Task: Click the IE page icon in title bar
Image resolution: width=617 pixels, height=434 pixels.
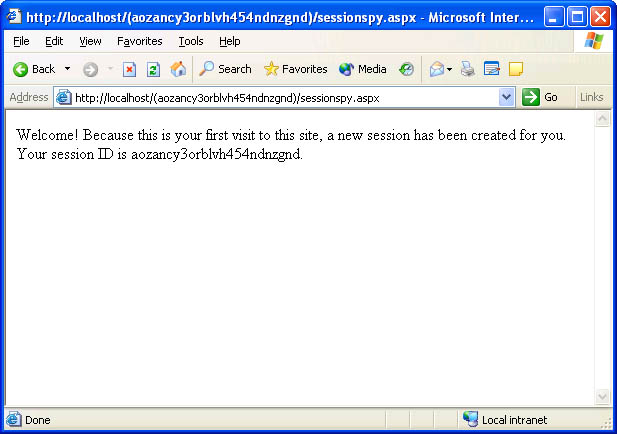Action: 14,17
